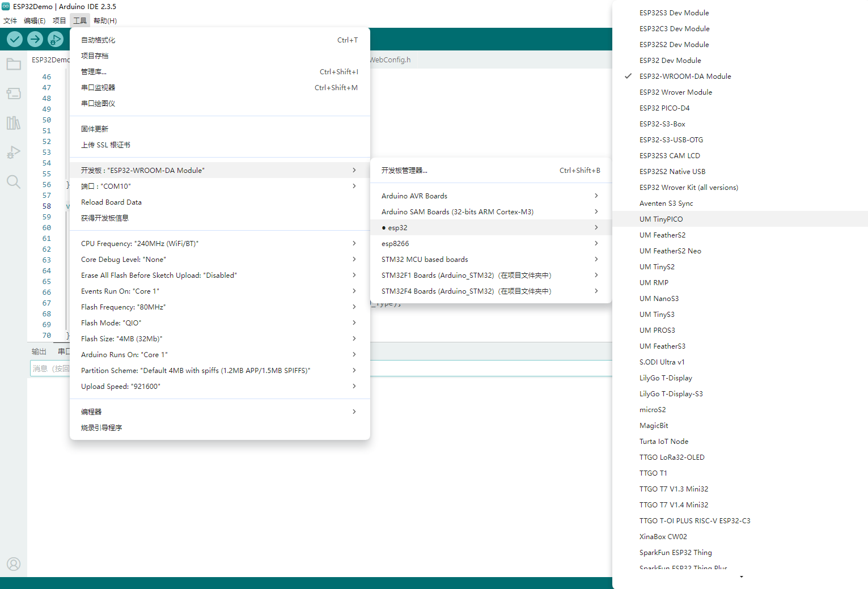868x589 pixels.
Task: Select the checked ESP32-WROOM-DA Module board
Action: pyautogui.click(x=740, y=76)
